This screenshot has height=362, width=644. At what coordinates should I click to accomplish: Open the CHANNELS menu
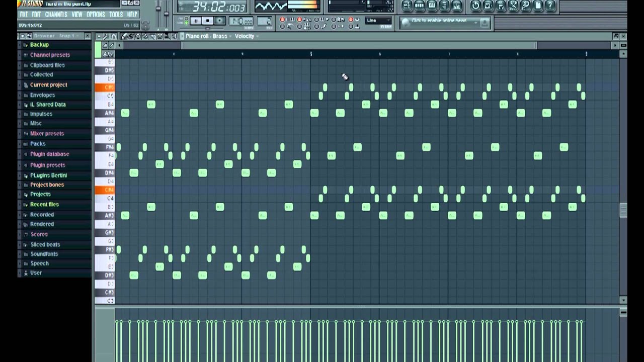(56, 15)
